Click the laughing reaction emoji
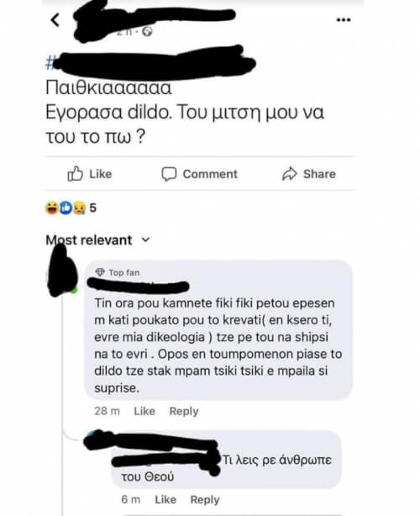Screen dimensions: 420x516 [x=52, y=208]
